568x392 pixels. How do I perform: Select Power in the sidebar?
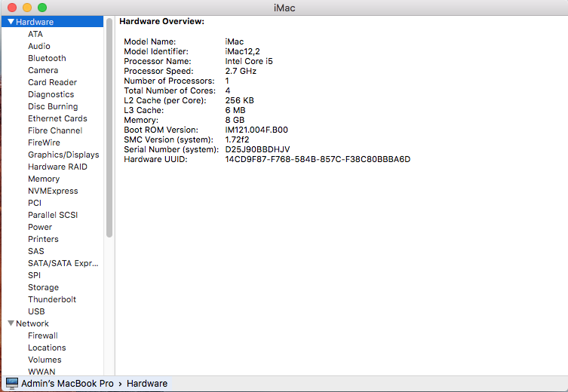coord(40,227)
